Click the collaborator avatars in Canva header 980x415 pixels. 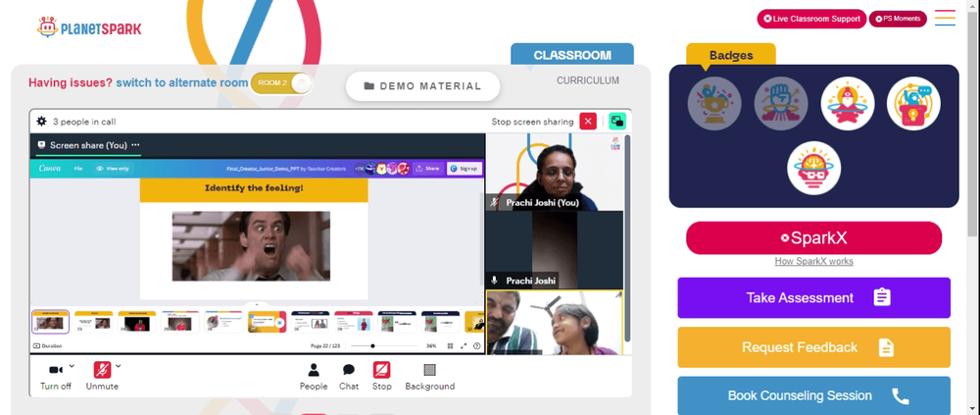click(381, 169)
